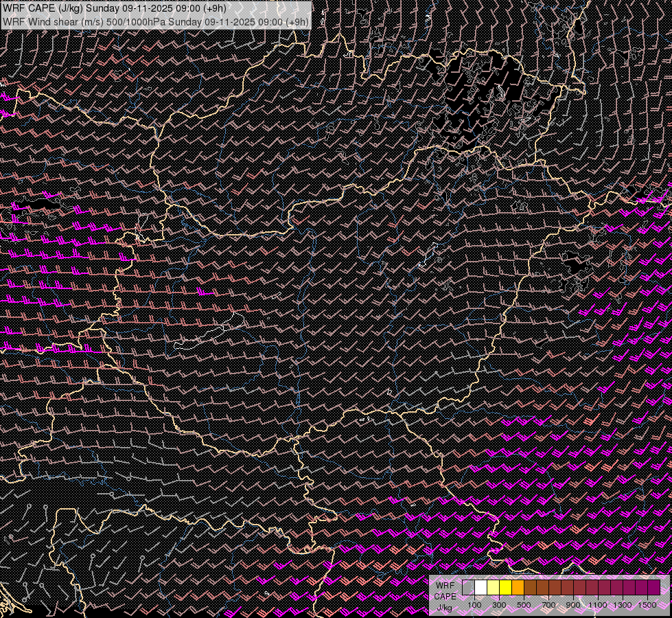Click the 'WRF CAPE (J/kg) Sunday 09-11-2025' title line
672x618 pixels.
pos(115,8)
